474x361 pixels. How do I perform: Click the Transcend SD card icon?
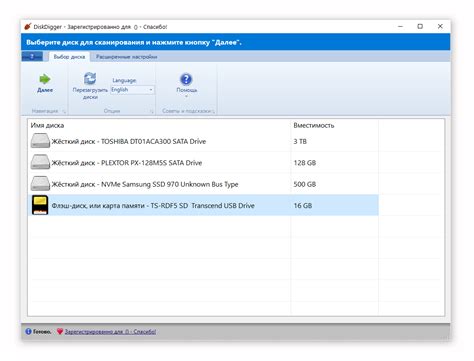(40, 205)
